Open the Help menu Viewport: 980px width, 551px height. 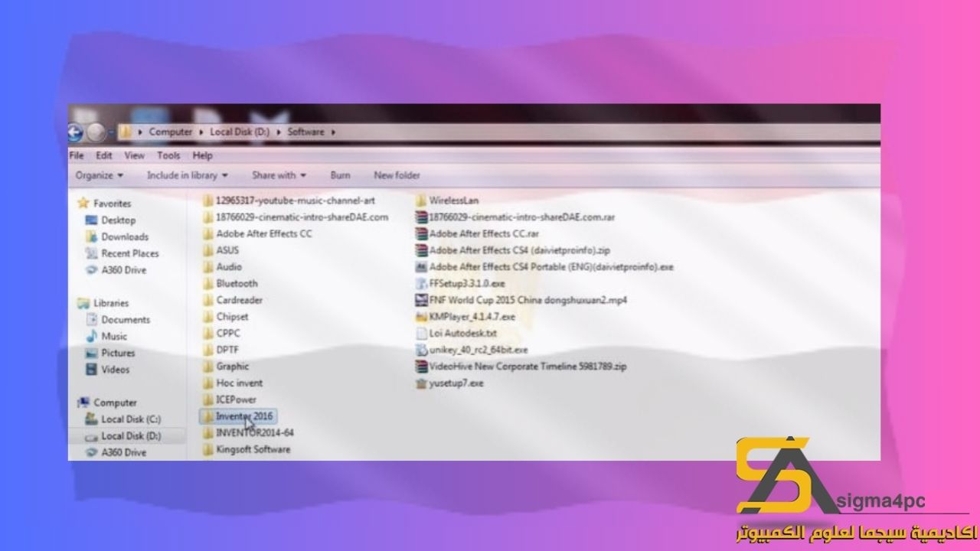coord(203,155)
